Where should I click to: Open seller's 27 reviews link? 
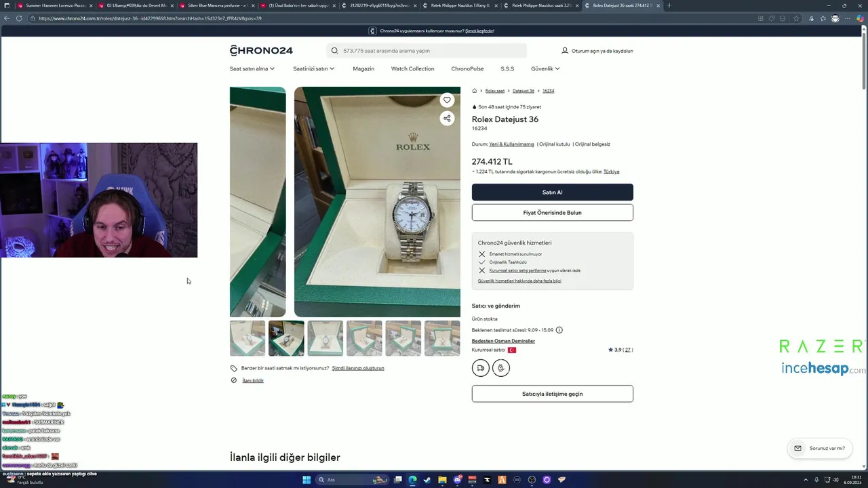[628, 350]
